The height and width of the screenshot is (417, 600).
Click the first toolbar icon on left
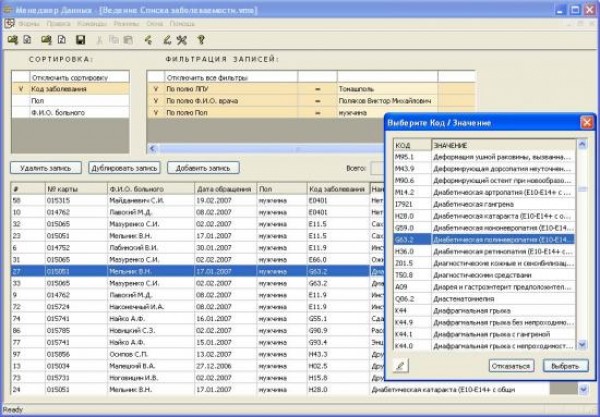click(x=13, y=40)
